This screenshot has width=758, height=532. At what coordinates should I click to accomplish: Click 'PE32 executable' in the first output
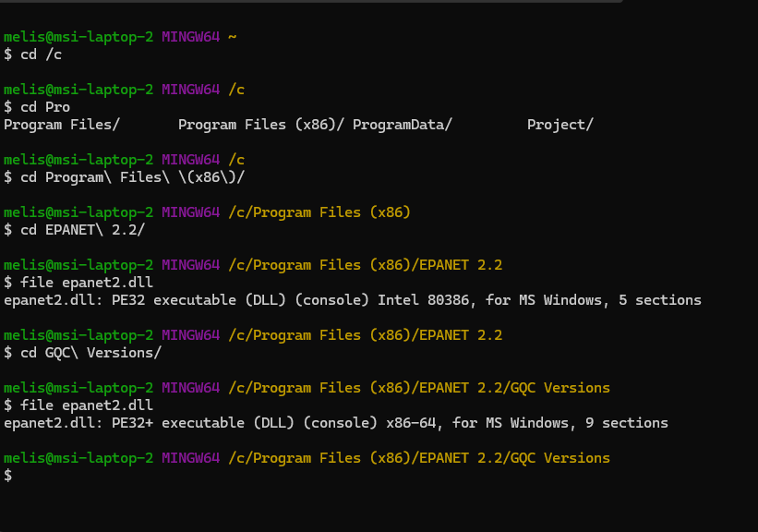coord(174,300)
